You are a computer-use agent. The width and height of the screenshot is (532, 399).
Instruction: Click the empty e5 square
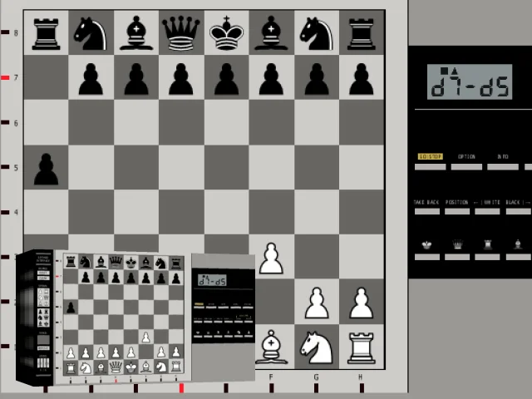coord(226,167)
